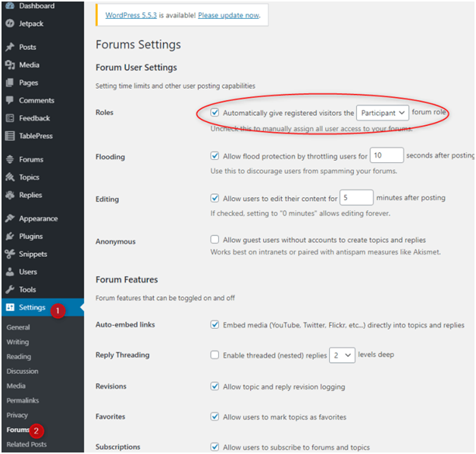Click the WordPress 5.5.3 link

[x=131, y=15]
